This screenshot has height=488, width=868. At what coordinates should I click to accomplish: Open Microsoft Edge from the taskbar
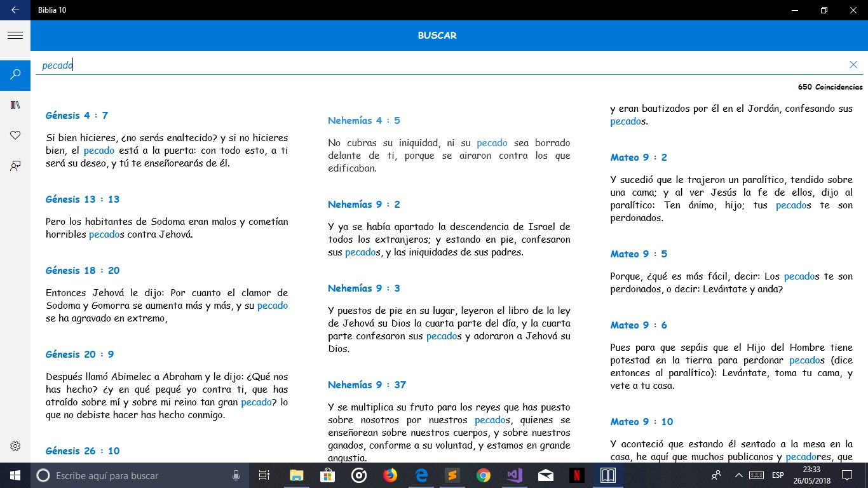(421, 475)
